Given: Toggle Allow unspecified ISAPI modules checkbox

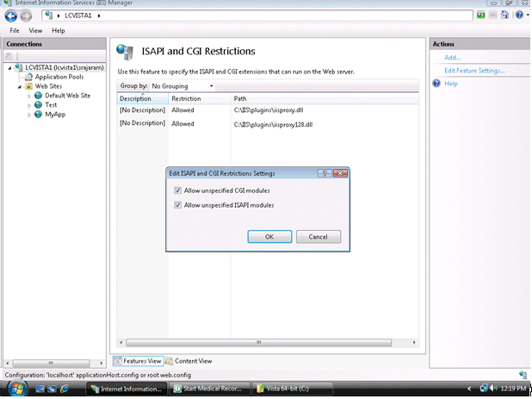Looking at the screenshot, I should [177, 205].
